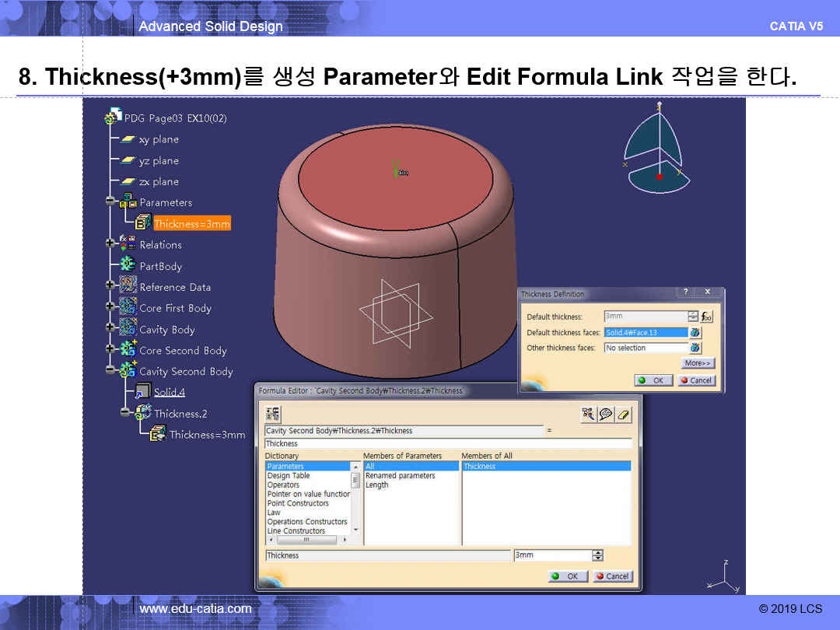Image resolution: width=840 pixels, height=630 pixels.
Task: Select Operators in the Dictionary list
Action: [x=283, y=485]
